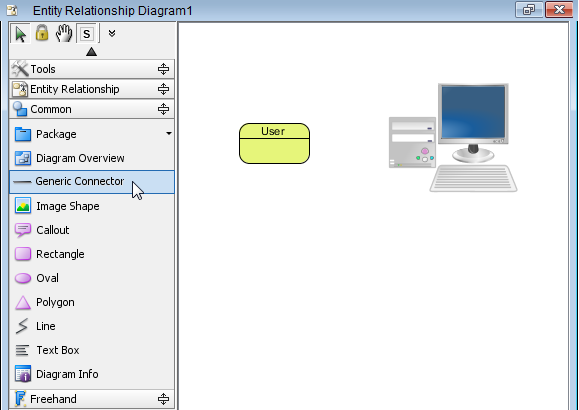Select the desktop computer image shape
Screen dimensions: 579x410
click(x=453, y=137)
